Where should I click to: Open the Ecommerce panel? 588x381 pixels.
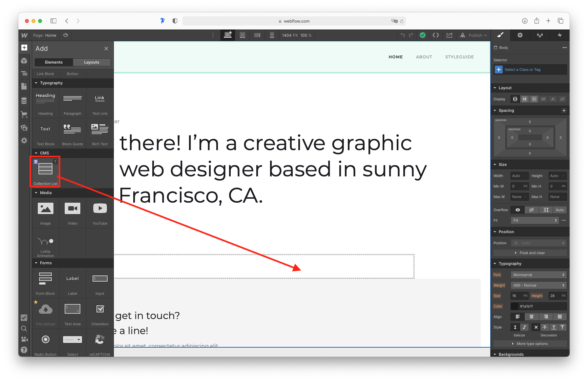pyautogui.click(x=24, y=114)
